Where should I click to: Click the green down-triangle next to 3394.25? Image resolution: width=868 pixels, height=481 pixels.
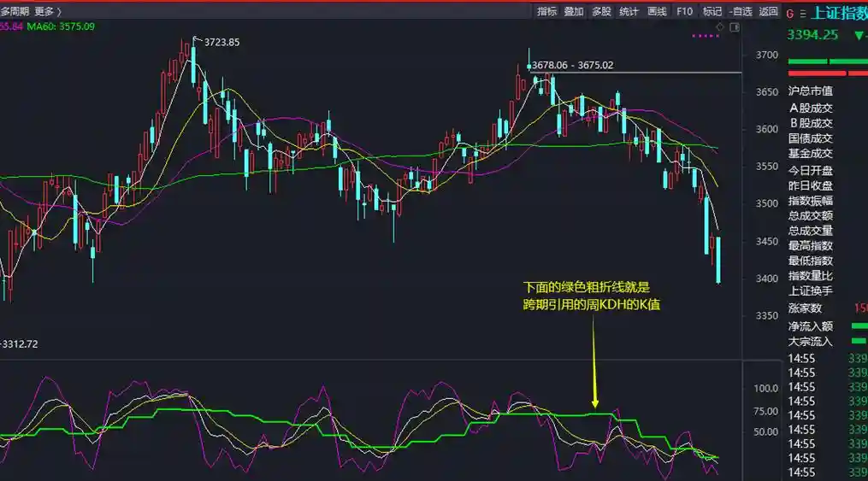click(x=859, y=35)
